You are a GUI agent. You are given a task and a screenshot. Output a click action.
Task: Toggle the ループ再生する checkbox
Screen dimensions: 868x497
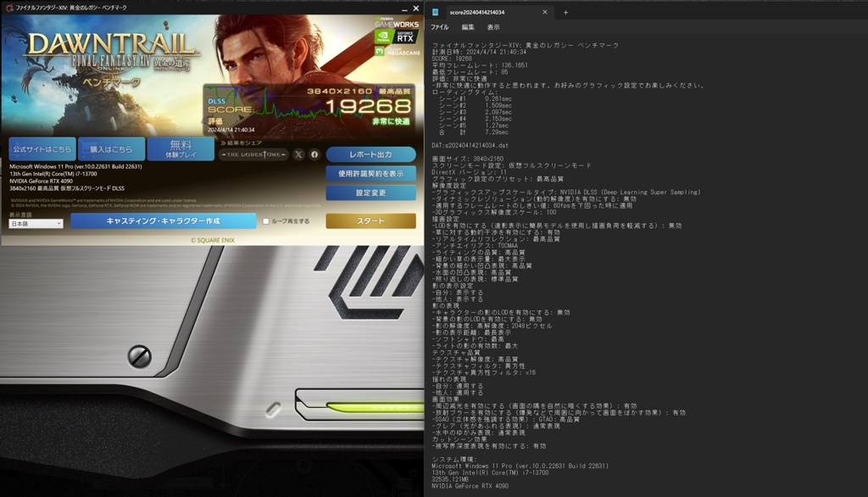click(265, 221)
